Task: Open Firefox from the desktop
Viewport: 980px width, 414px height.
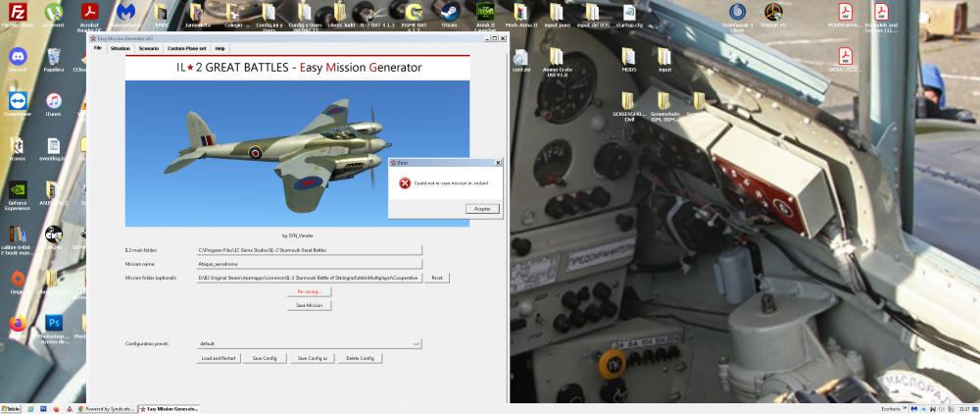Action: [x=17, y=323]
